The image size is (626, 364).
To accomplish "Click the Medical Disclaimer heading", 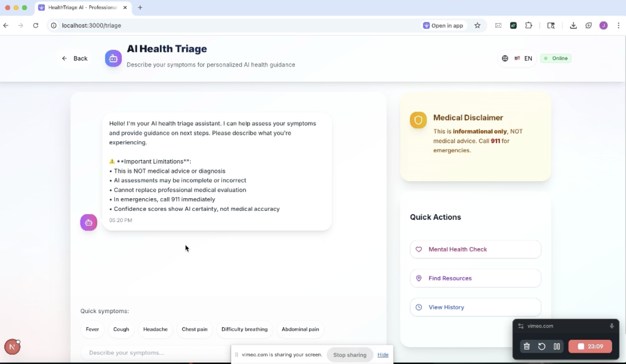I will point(468,118).
